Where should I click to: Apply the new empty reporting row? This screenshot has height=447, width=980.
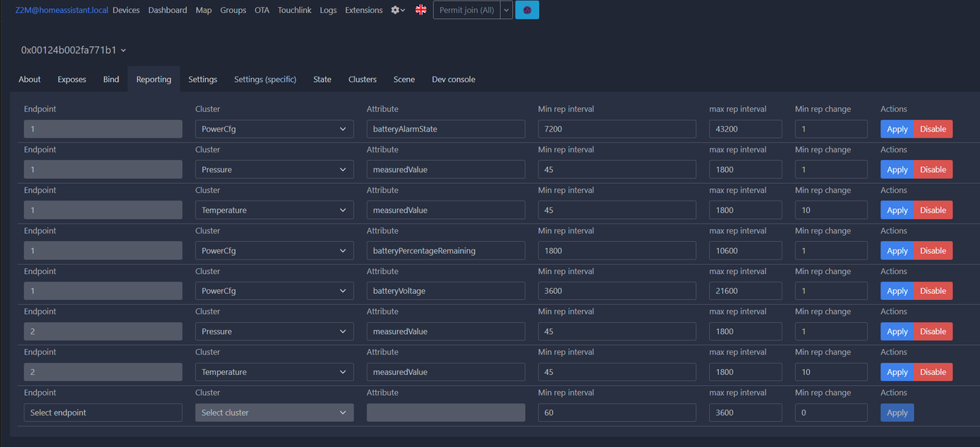(x=897, y=413)
